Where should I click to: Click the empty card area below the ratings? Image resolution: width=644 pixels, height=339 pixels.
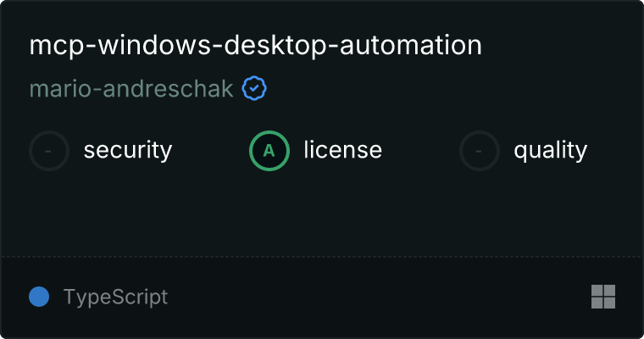click(322, 214)
